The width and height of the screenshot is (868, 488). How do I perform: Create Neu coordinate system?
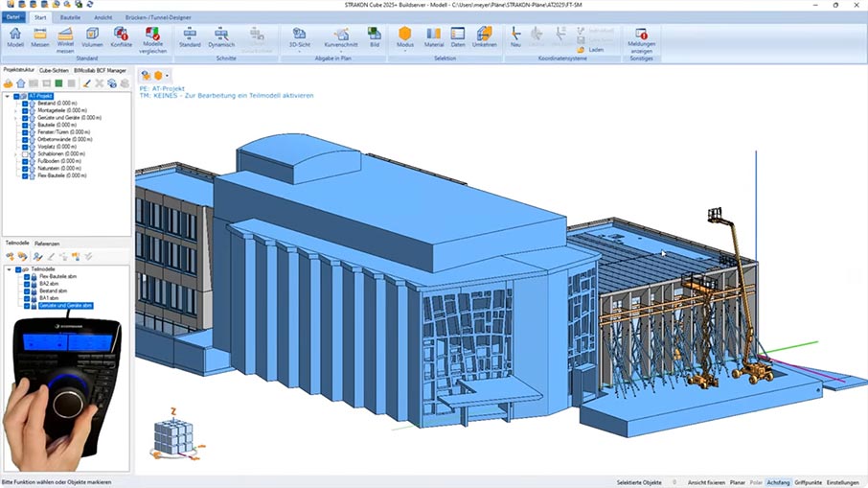(516, 36)
